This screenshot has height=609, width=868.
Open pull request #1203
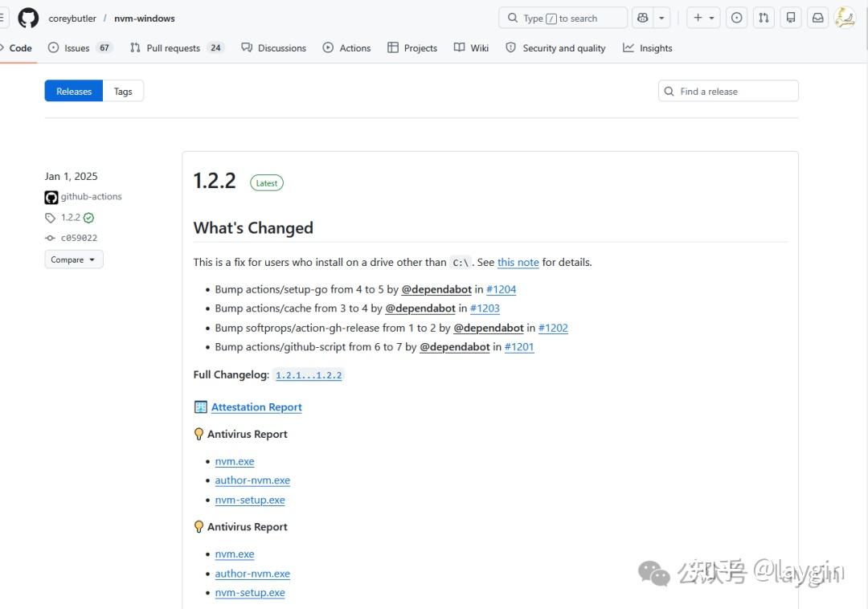pos(485,308)
